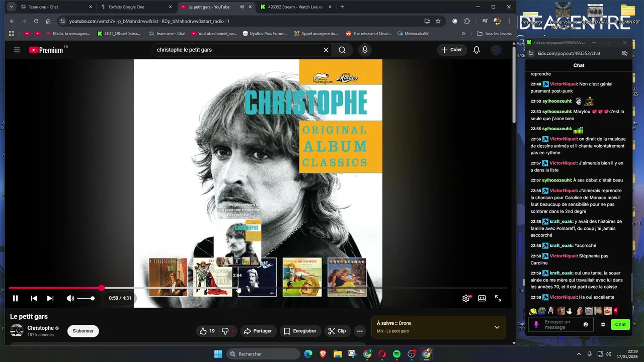Go back in browser history
The height and width of the screenshot is (362, 644).
(12, 21)
